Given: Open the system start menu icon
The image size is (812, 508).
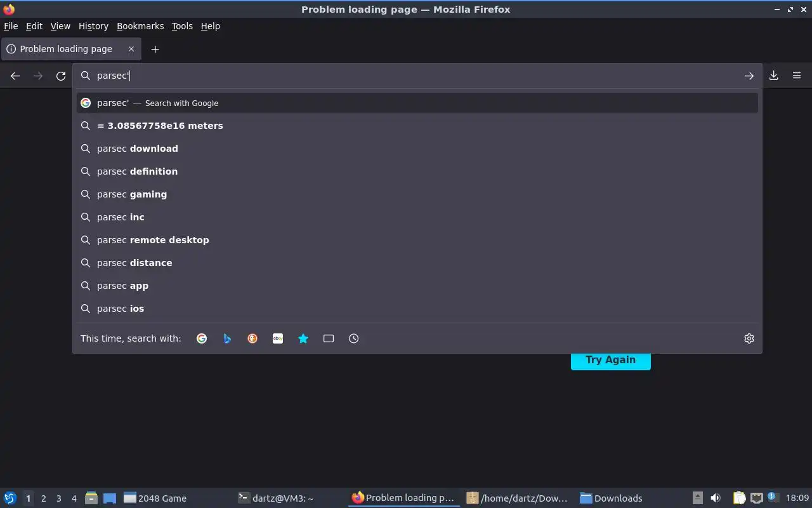Looking at the screenshot, I should click(10, 498).
